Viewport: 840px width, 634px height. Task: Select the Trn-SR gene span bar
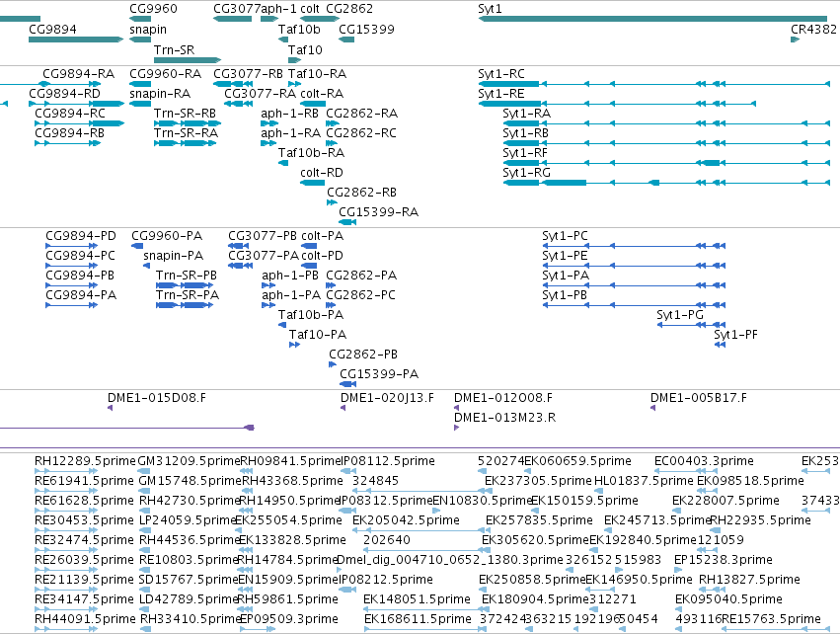coord(188,60)
